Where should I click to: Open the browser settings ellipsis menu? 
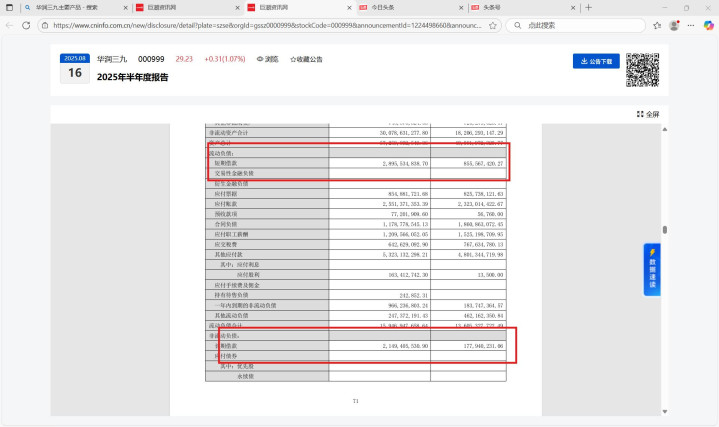click(691, 26)
